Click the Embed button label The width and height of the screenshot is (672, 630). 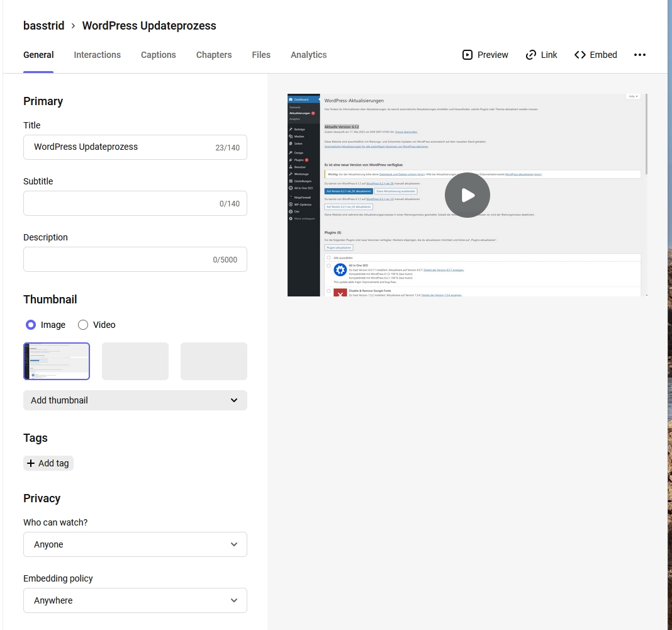pyautogui.click(x=603, y=55)
